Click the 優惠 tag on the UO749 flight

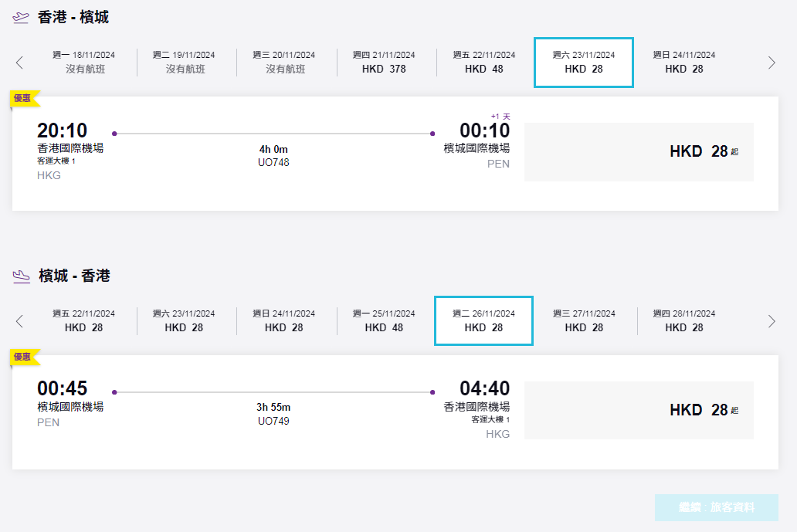point(23,357)
